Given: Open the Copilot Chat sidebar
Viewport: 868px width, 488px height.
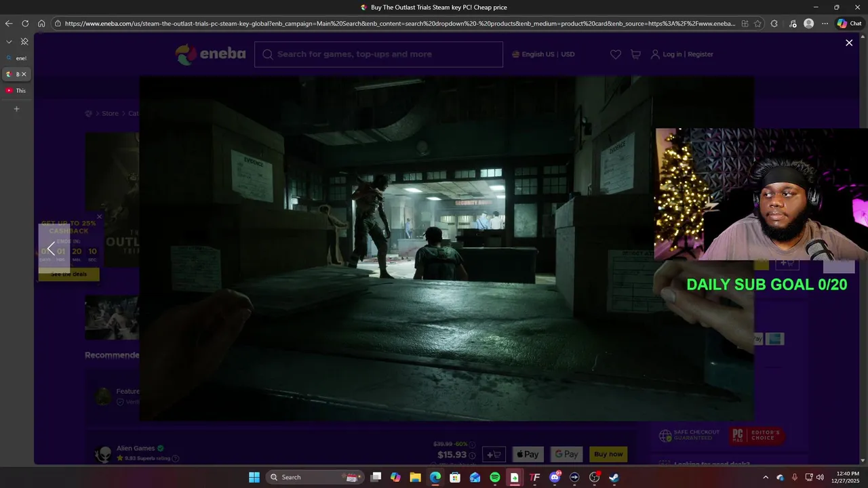Looking at the screenshot, I should coord(849,24).
